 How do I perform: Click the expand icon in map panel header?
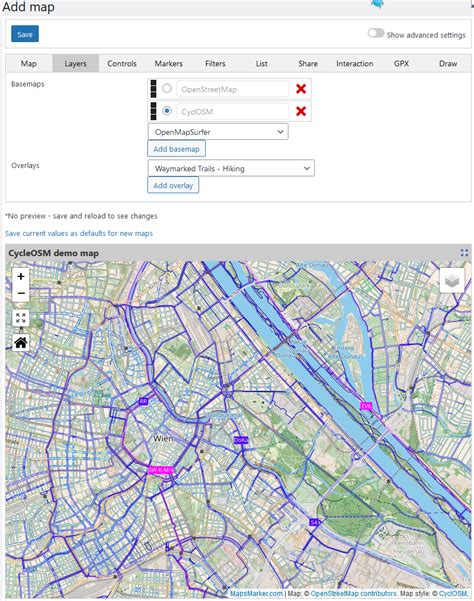(464, 253)
